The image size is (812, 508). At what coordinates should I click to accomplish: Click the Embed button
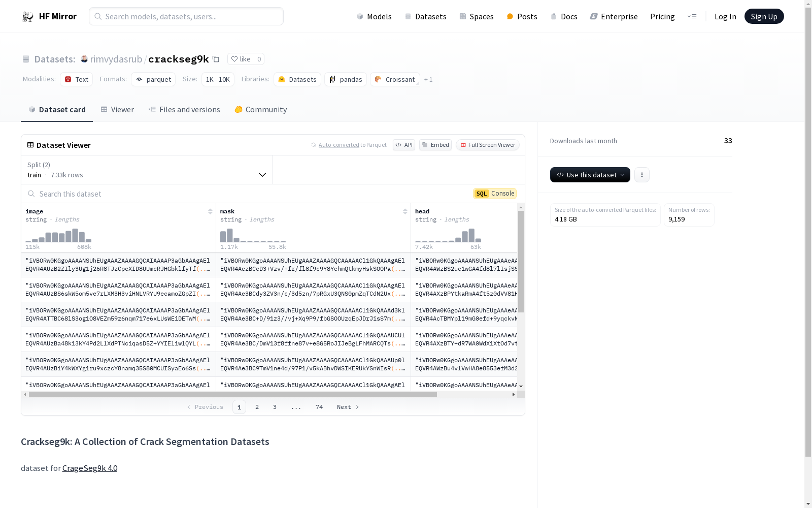pos(435,145)
